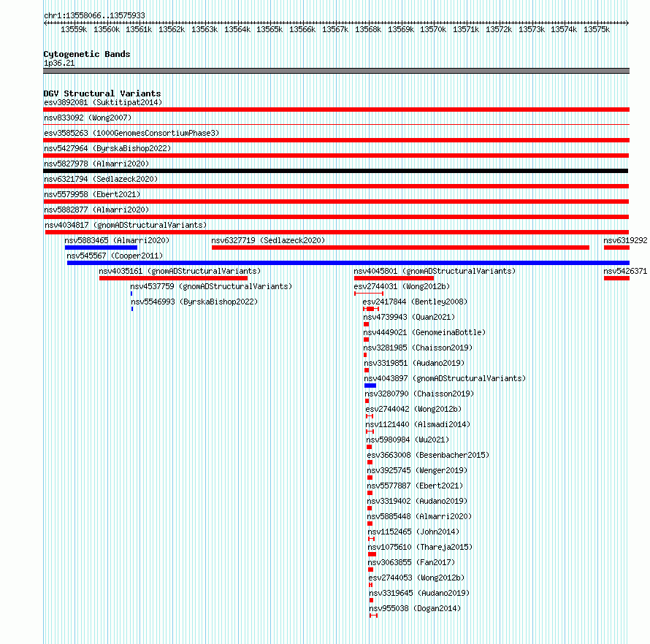Click the 1p36.21 cytogenetic band label

59,63
